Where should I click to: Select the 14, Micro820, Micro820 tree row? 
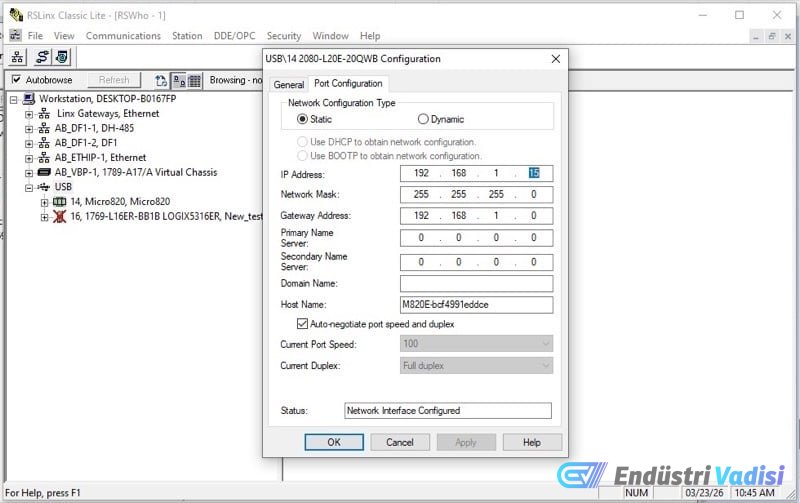(120, 202)
